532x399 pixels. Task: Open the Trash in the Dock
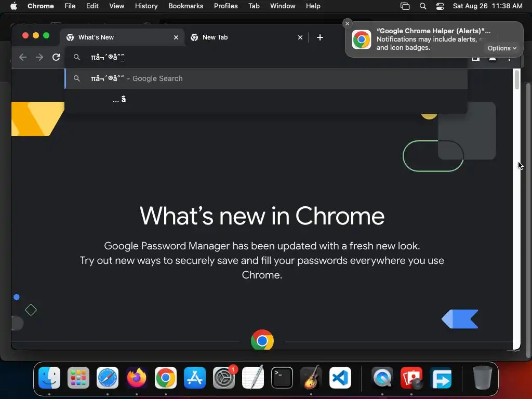[482, 378]
